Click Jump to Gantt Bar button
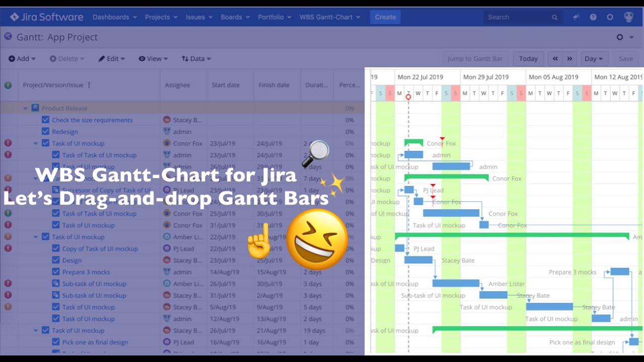The width and height of the screenshot is (644, 362). click(475, 58)
